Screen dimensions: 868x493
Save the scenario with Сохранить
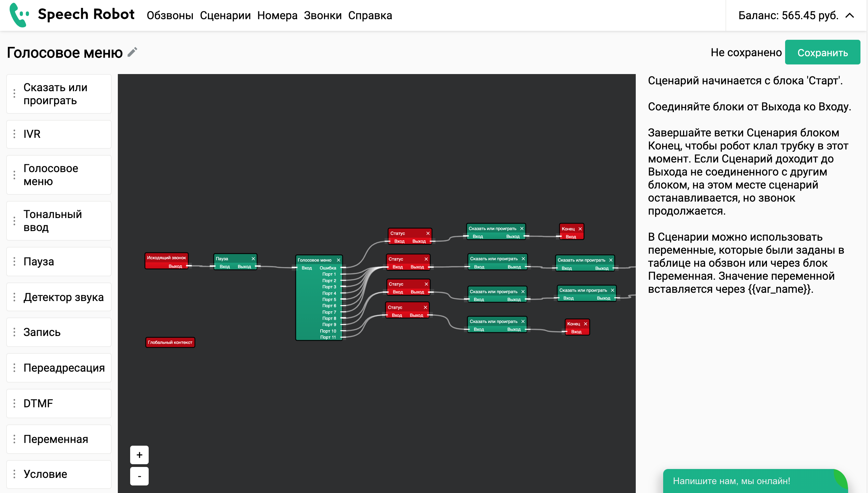(x=822, y=52)
